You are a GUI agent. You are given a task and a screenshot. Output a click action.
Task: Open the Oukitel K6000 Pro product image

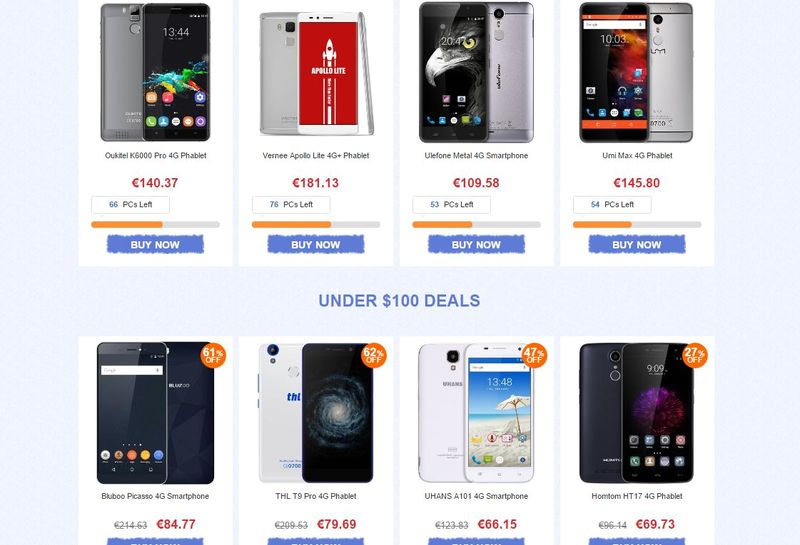coord(155,72)
